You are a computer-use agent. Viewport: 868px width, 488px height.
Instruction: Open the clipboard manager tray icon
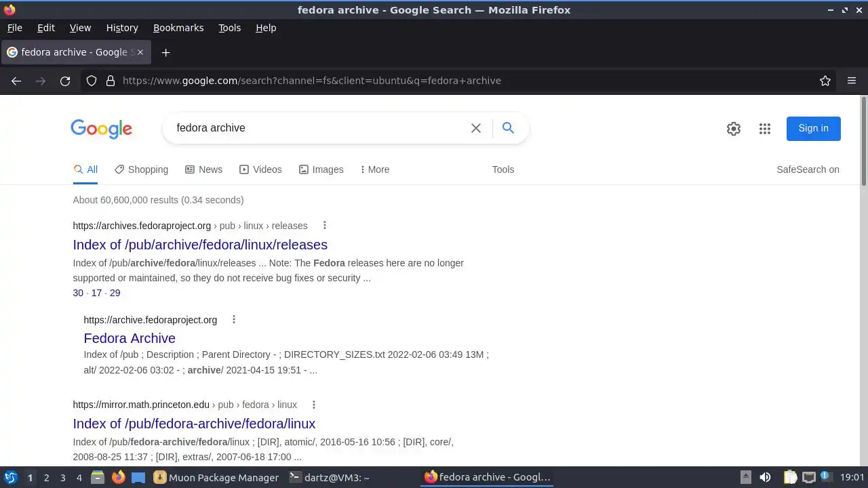[x=791, y=477]
